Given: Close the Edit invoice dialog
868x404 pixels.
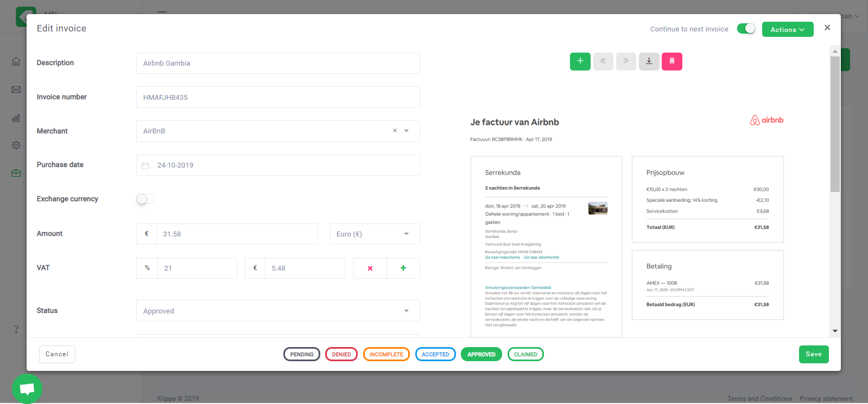Looking at the screenshot, I should [x=827, y=28].
